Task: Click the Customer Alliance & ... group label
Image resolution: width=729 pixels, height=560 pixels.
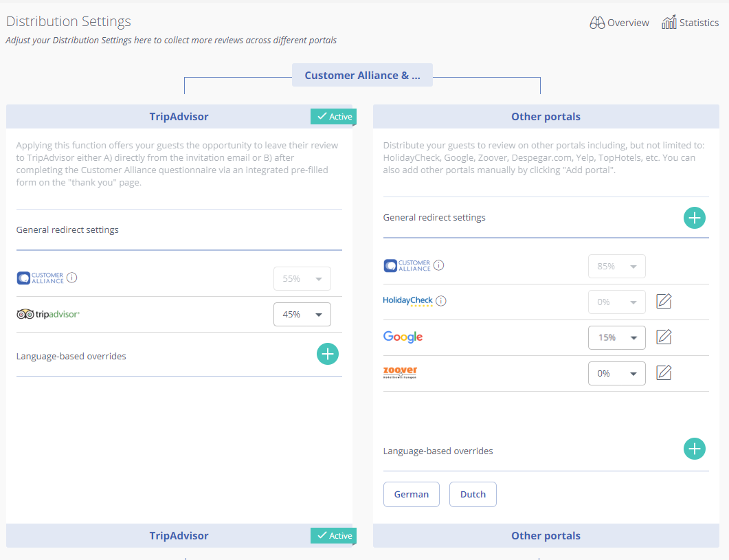Action: 362,76
